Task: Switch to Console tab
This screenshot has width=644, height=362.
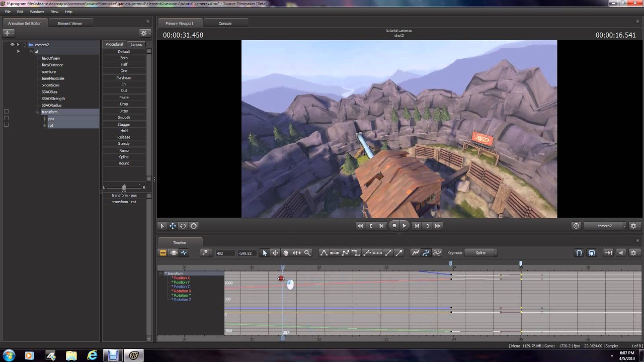Action: (x=225, y=23)
